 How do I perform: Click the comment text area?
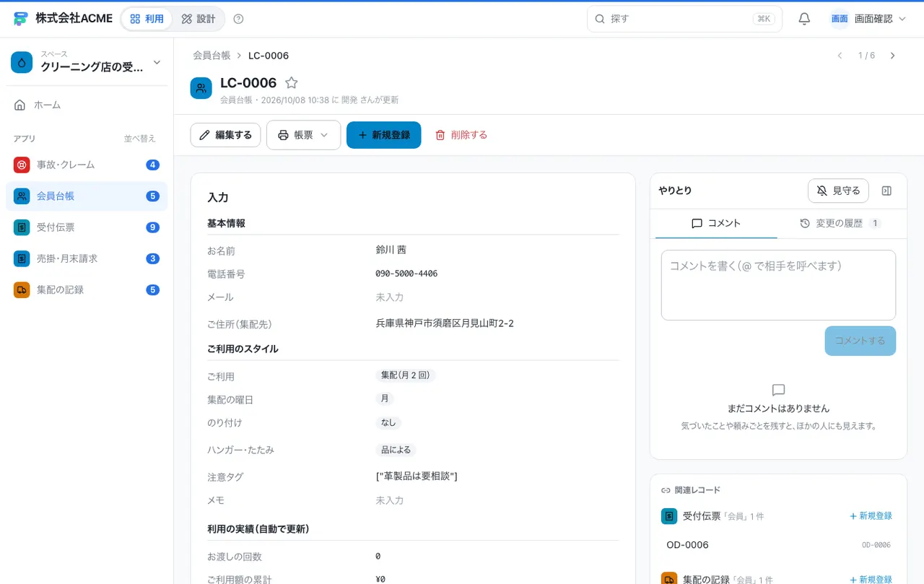[x=778, y=285]
